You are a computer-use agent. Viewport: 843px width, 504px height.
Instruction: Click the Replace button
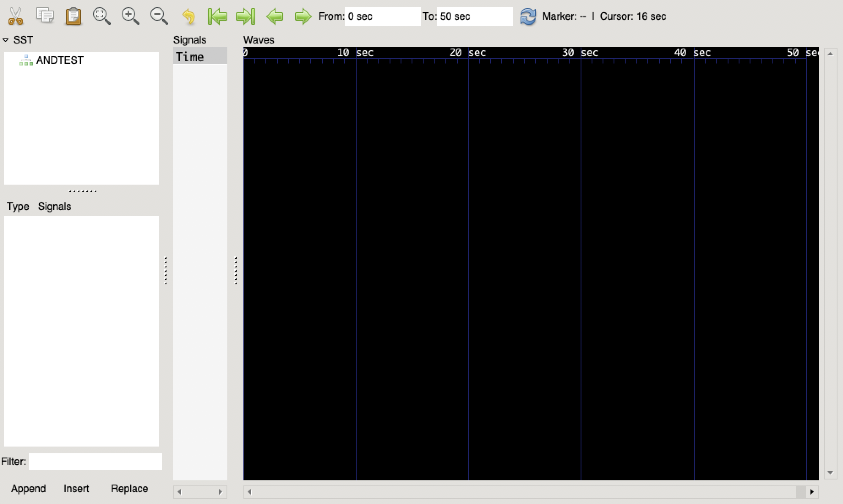click(129, 488)
